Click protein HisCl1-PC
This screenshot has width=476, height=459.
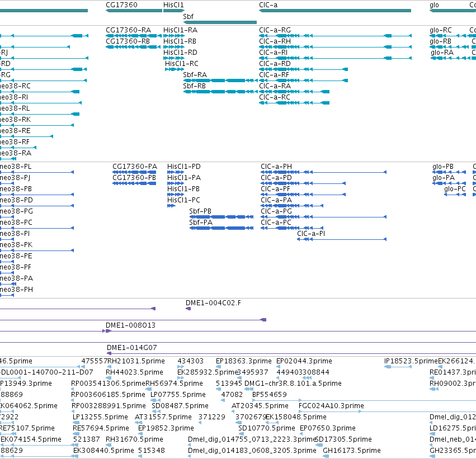pos(171,206)
